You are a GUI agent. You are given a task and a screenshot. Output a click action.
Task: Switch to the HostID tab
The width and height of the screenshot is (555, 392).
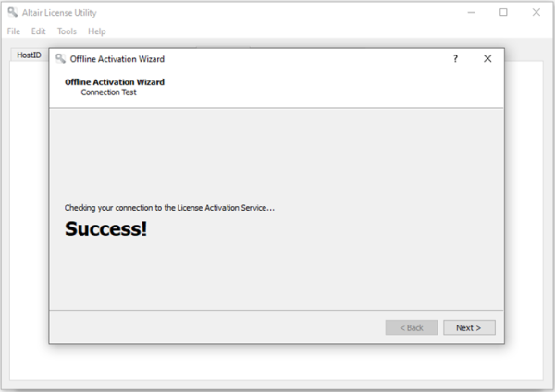click(x=30, y=55)
